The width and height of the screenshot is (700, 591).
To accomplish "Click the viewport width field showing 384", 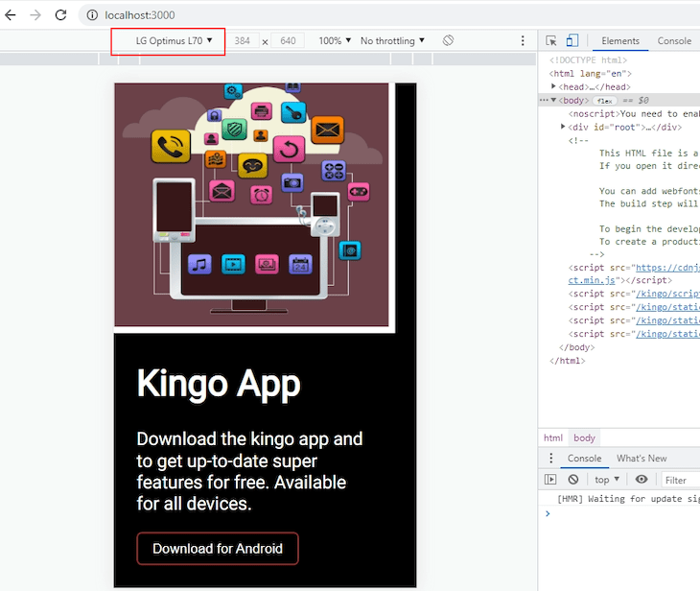I will click(243, 40).
